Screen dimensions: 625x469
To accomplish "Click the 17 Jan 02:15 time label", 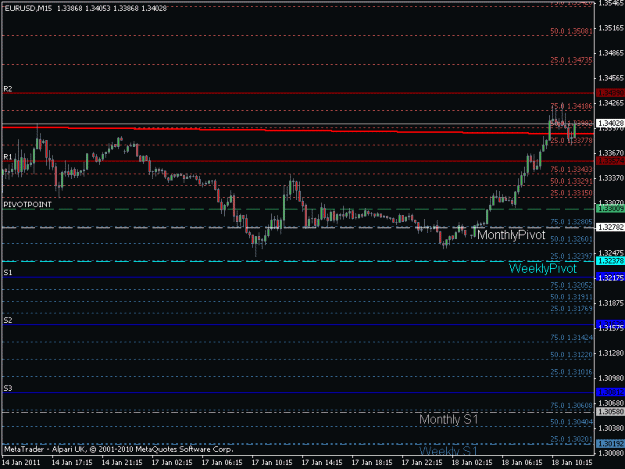I will coord(172,463).
